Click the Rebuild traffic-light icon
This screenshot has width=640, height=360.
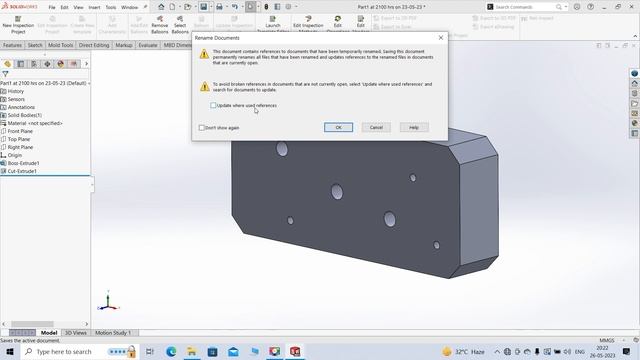coord(266,7)
